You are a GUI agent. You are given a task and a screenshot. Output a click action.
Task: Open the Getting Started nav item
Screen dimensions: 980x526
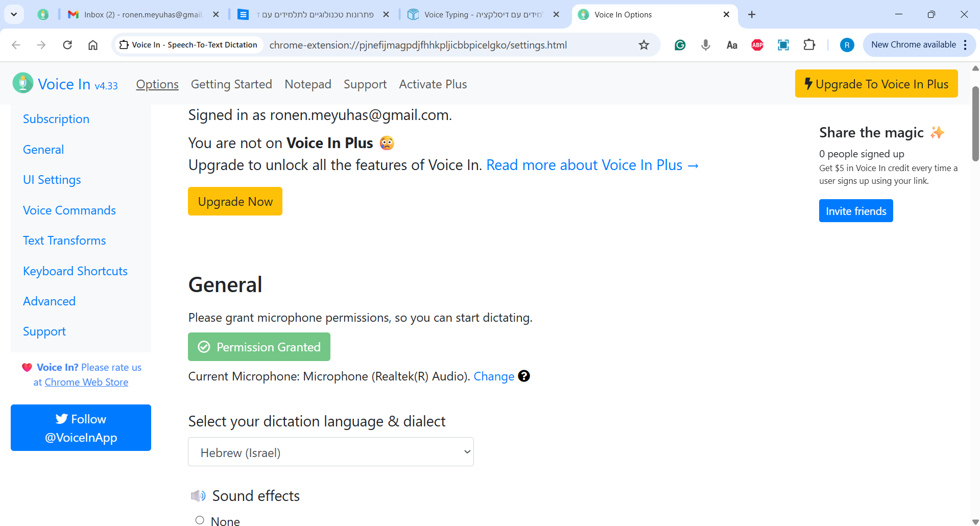click(231, 84)
